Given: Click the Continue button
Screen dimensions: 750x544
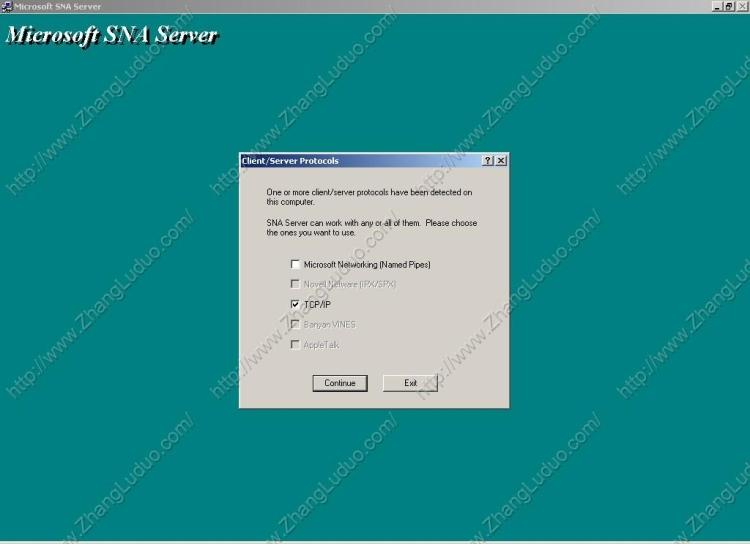Looking at the screenshot, I should click(x=340, y=383).
